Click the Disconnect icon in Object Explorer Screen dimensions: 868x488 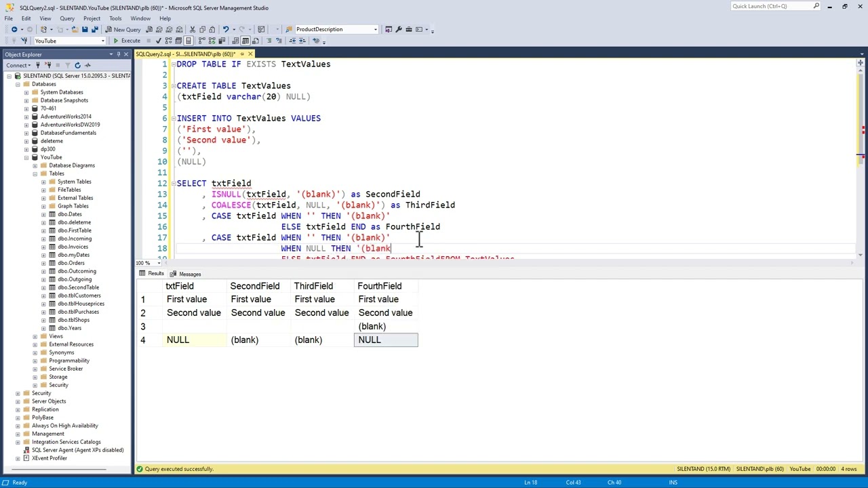48,65
